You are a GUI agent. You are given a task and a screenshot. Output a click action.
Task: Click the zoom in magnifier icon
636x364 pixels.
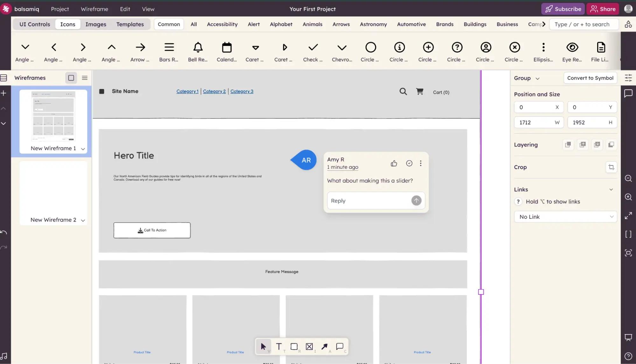628,197
